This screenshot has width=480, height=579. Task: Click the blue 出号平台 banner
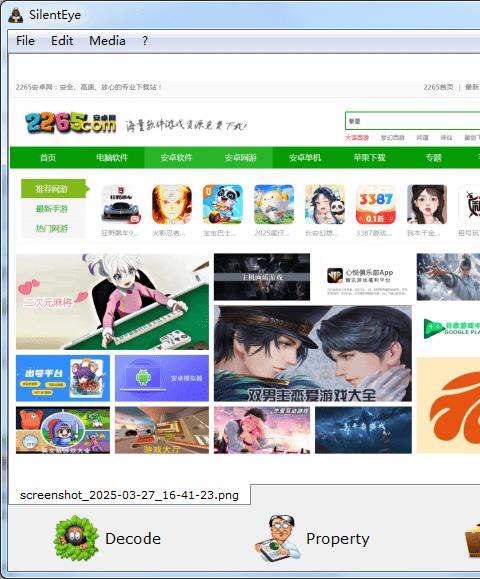[63, 378]
